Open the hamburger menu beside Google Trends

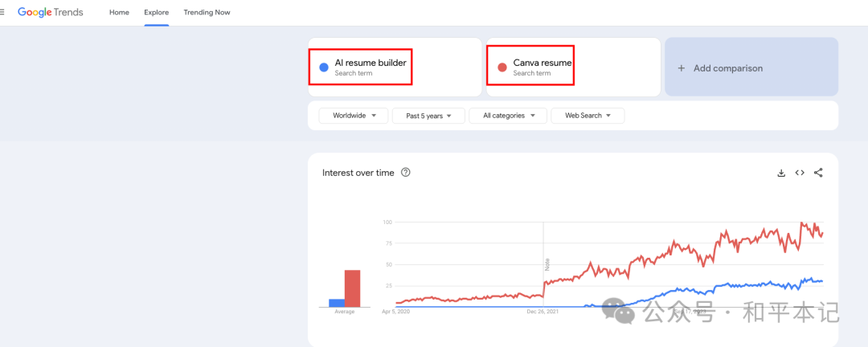[2, 12]
